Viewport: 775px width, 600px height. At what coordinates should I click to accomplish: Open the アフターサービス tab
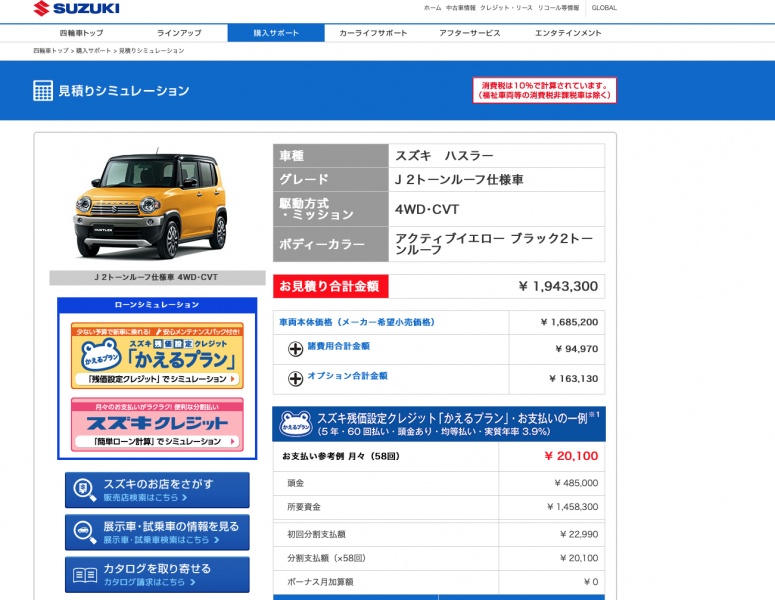tap(470, 33)
